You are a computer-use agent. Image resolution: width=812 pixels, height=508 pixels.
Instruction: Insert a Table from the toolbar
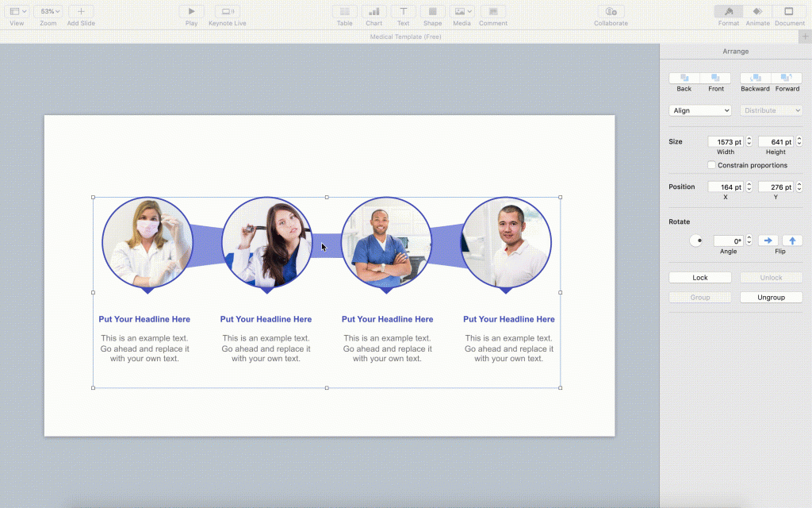344,12
